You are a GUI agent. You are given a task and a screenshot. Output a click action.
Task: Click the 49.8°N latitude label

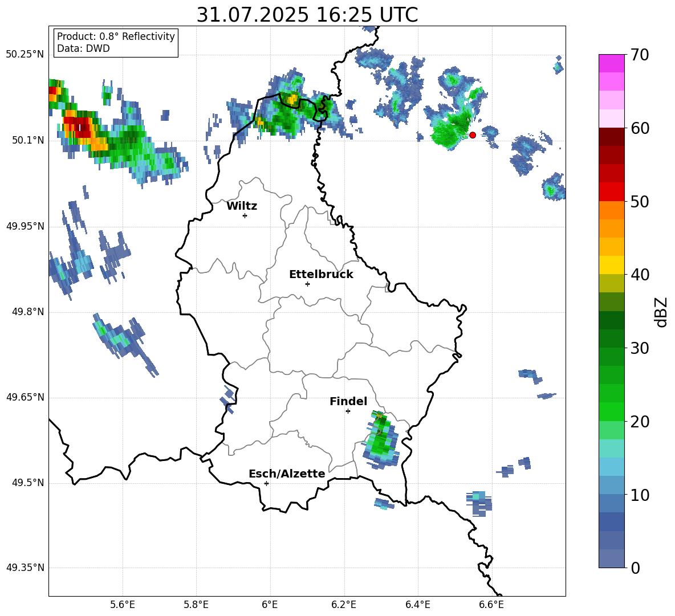coord(28,312)
